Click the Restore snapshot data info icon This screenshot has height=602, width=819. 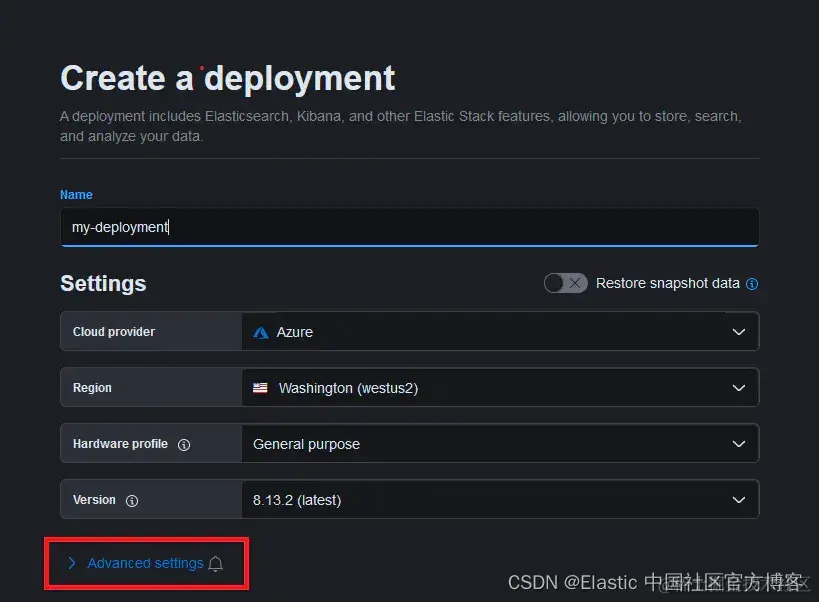(x=752, y=284)
